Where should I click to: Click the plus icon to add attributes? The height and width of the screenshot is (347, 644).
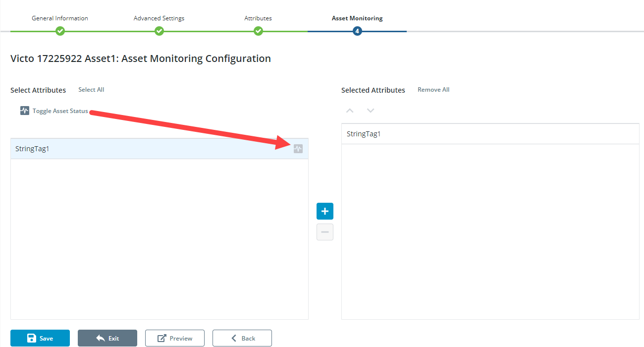(325, 211)
